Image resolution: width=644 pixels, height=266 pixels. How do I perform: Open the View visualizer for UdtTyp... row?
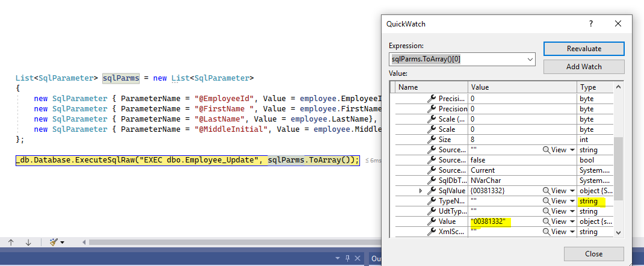coord(556,211)
